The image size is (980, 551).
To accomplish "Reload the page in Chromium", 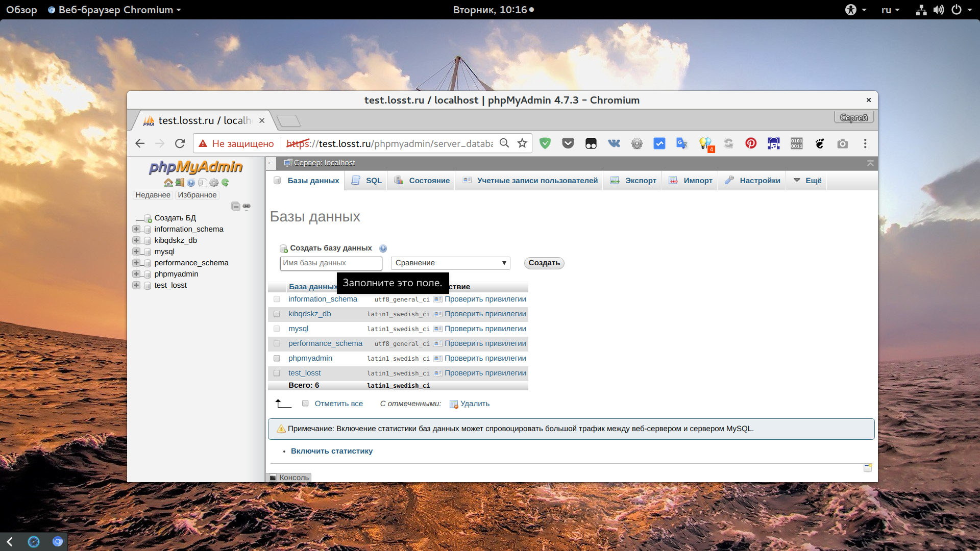I will point(180,143).
